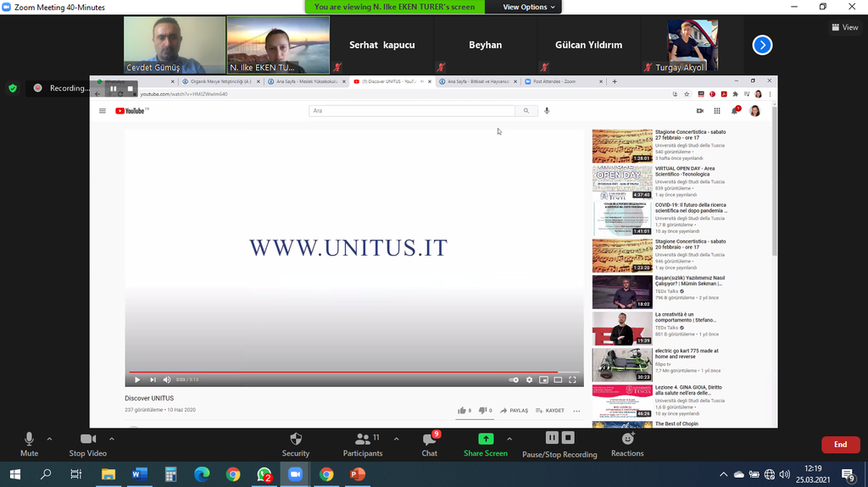Open Windows Start menu
868x487 pixels.
pyautogui.click(x=15, y=474)
